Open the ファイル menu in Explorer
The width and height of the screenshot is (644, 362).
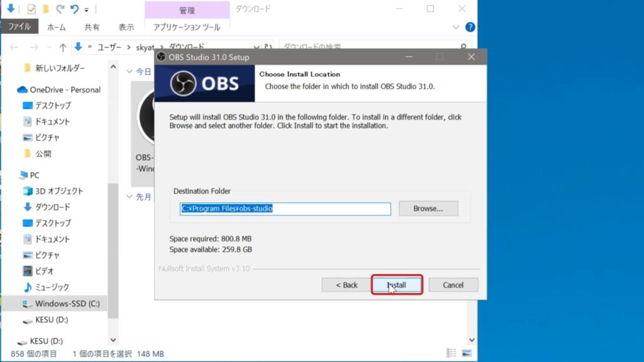tap(19, 27)
